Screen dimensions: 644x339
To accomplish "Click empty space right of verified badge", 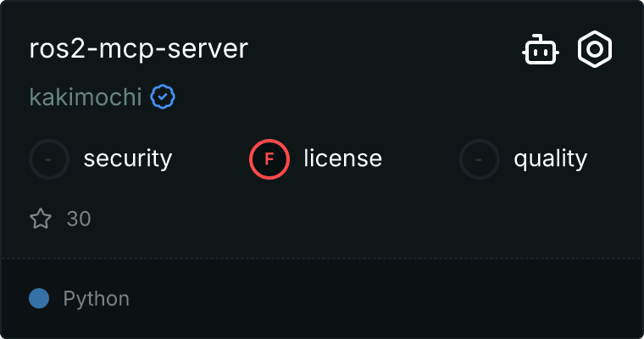I will [381, 97].
